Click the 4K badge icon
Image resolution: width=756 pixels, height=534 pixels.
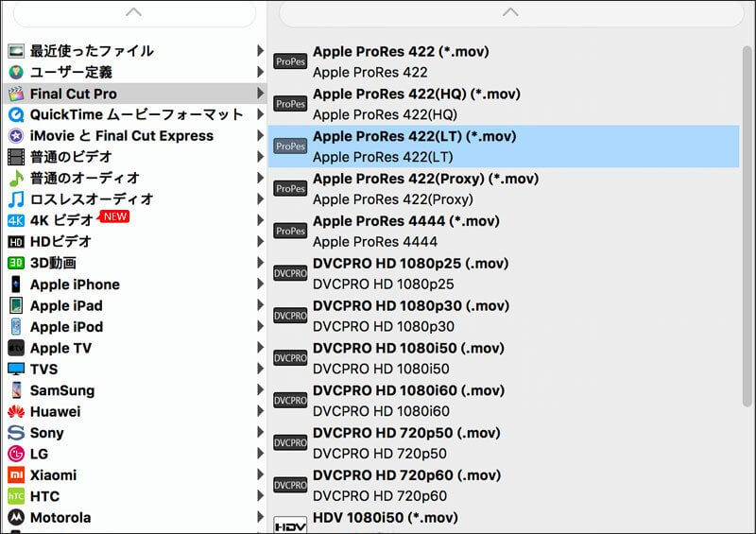tap(16, 220)
